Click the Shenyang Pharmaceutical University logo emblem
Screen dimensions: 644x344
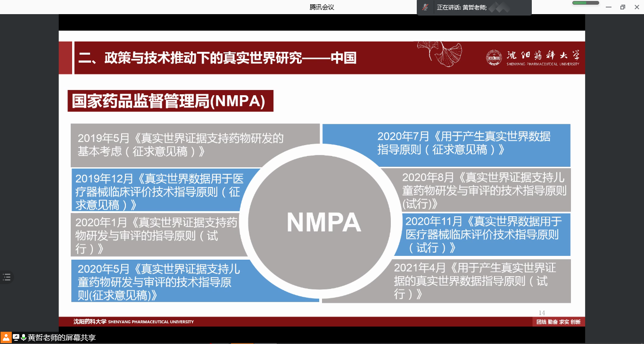tap(495, 57)
